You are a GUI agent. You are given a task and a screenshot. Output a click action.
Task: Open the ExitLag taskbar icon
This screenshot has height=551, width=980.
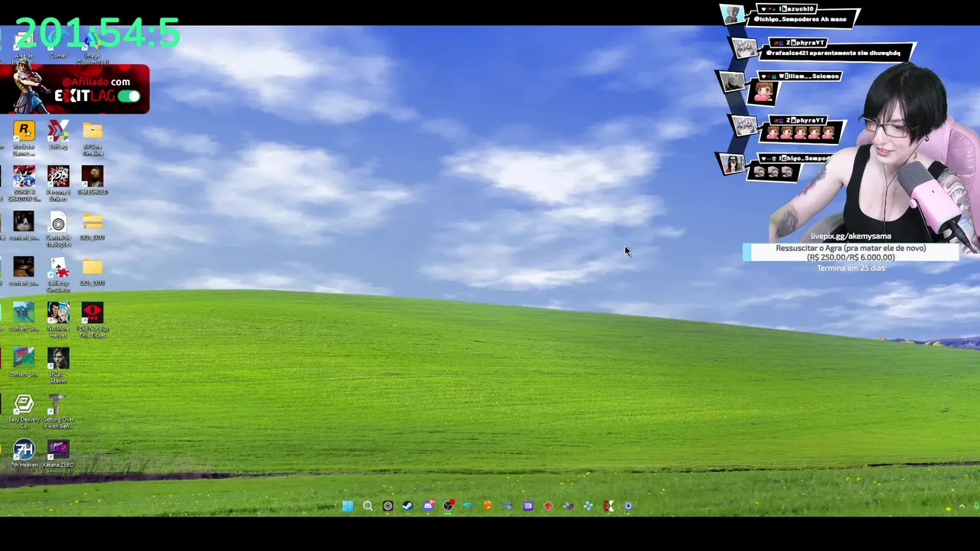click(x=608, y=506)
